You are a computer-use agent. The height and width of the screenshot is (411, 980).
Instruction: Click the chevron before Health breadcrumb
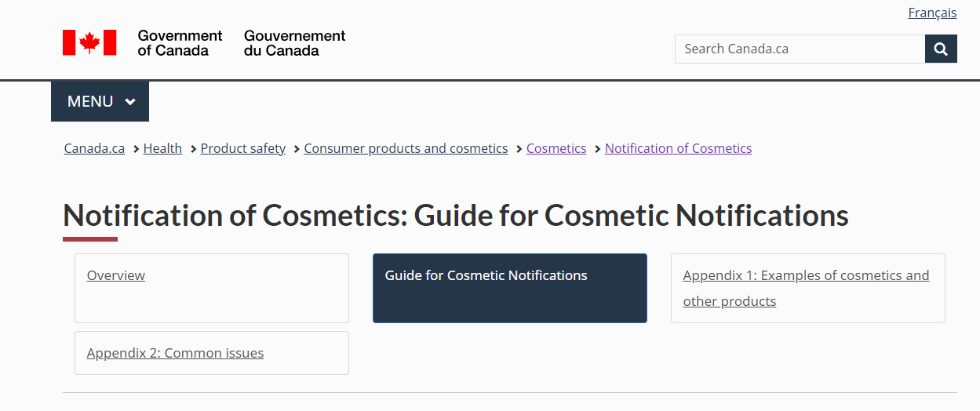136,149
